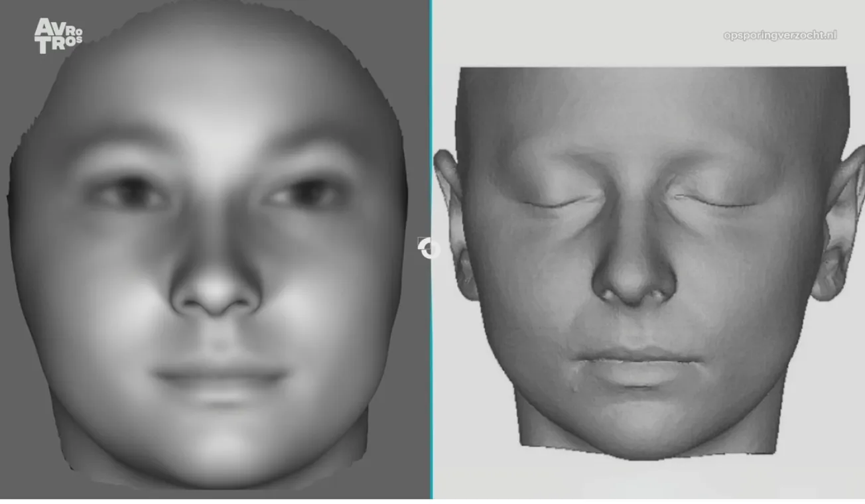Click the circular rotate icon on divider
This screenshot has height=504, width=865.
pos(429,249)
